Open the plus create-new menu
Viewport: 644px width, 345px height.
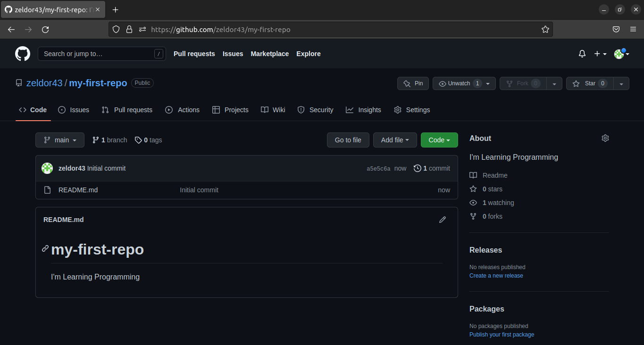click(x=600, y=54)
